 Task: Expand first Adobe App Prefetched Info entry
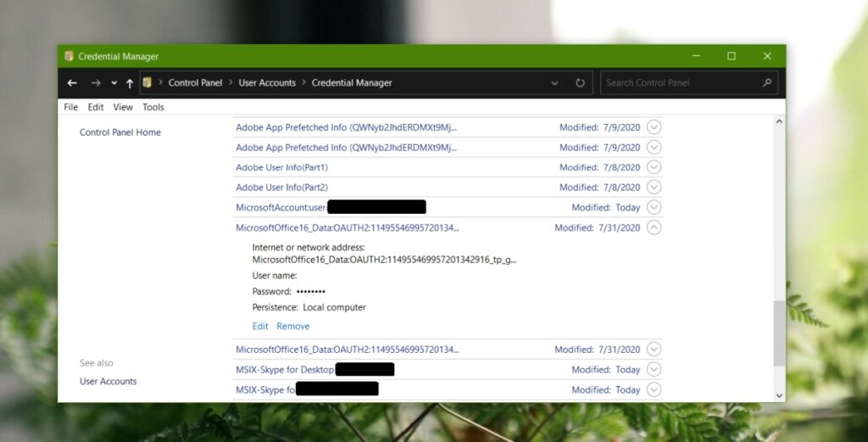(x=654, y=127)
